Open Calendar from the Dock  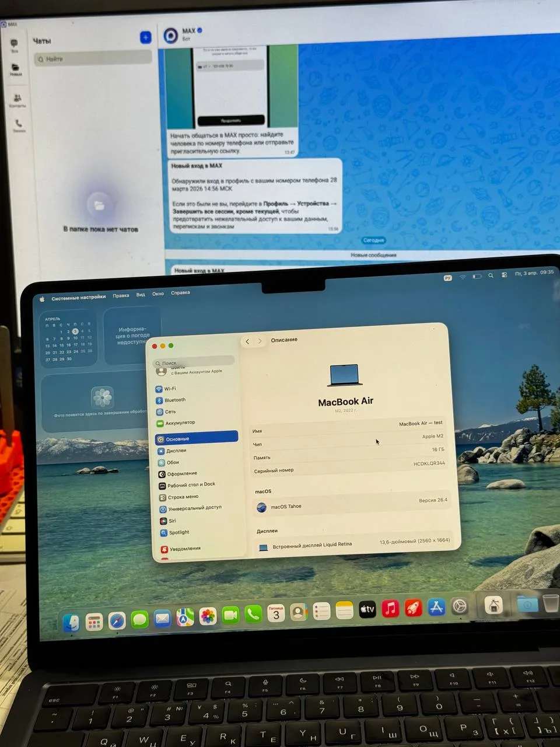click(x=276, y=613)
